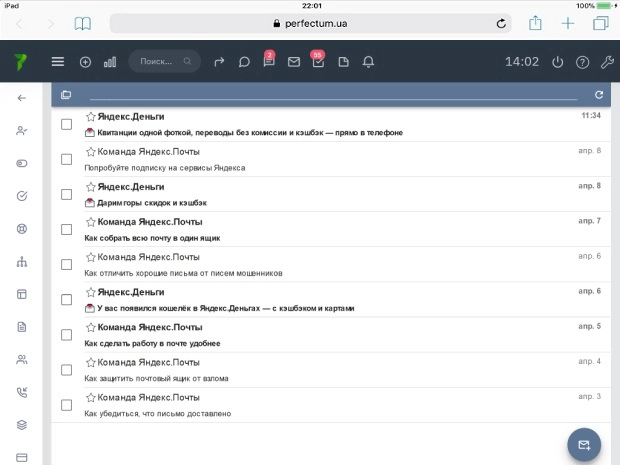Tick checkbox for 'Как убедиться, что письмо доставлено'
This screenshot has width=620, height=465.
(x=66, y=405)
